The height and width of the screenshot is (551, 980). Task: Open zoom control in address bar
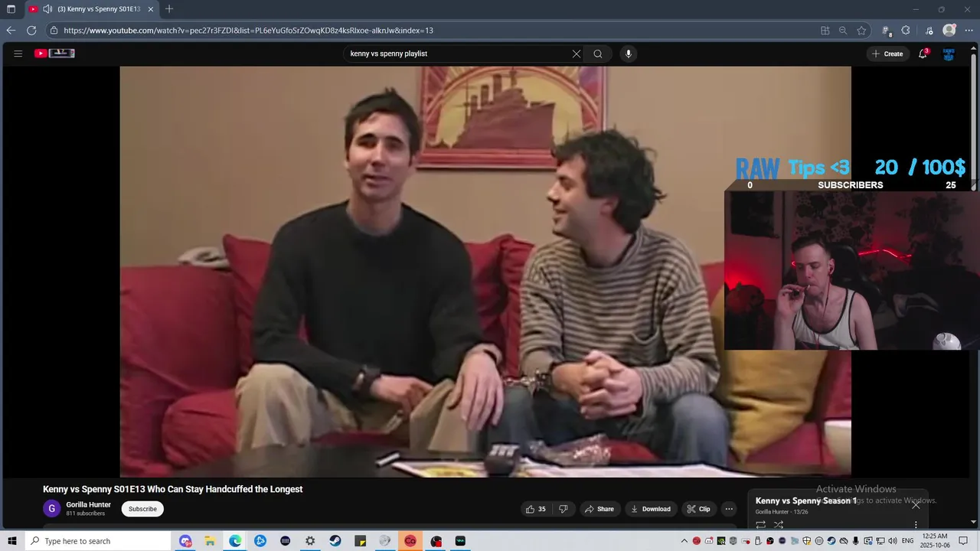pos(843,31)
